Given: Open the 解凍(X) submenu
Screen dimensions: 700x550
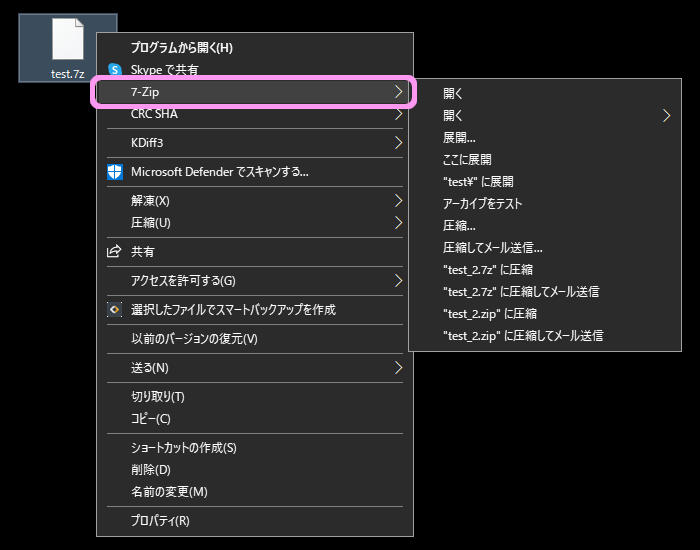Looking at the screenshot, I should coord(254,201).
